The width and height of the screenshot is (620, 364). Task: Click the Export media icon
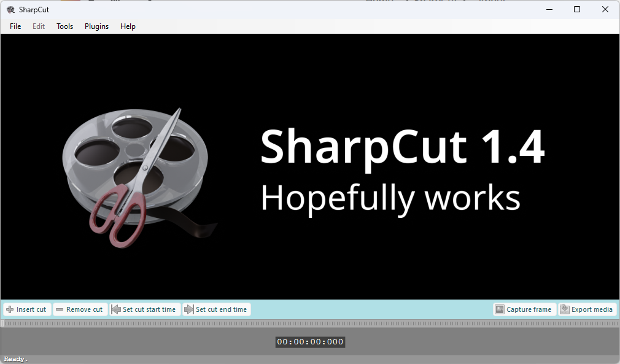(x=565, y=309)
